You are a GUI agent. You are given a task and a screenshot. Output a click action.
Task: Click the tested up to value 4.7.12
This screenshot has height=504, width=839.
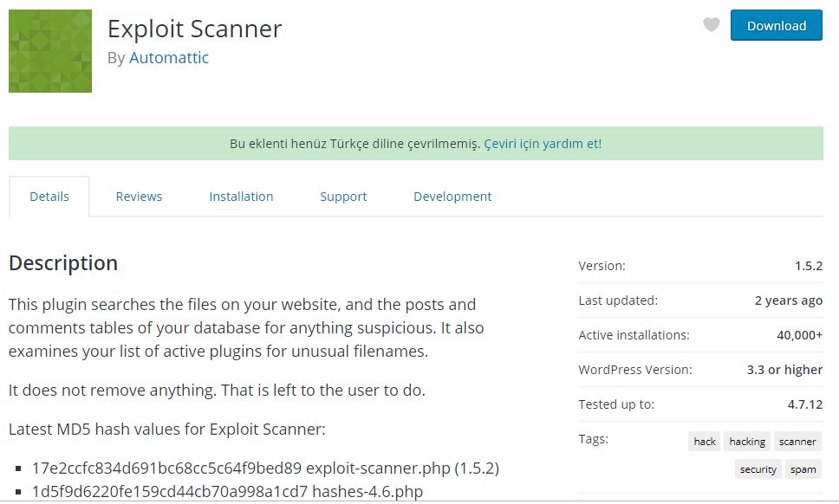804,404
